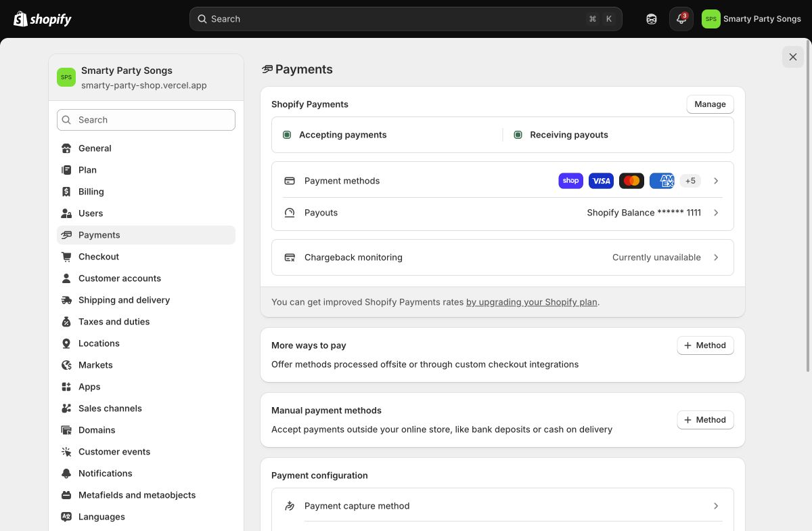The height and width of the screenshot is (531, 812).
Task: Click the Checkout cart icon in sidebar
Action: pyautogui.click(x=66, y=257)
